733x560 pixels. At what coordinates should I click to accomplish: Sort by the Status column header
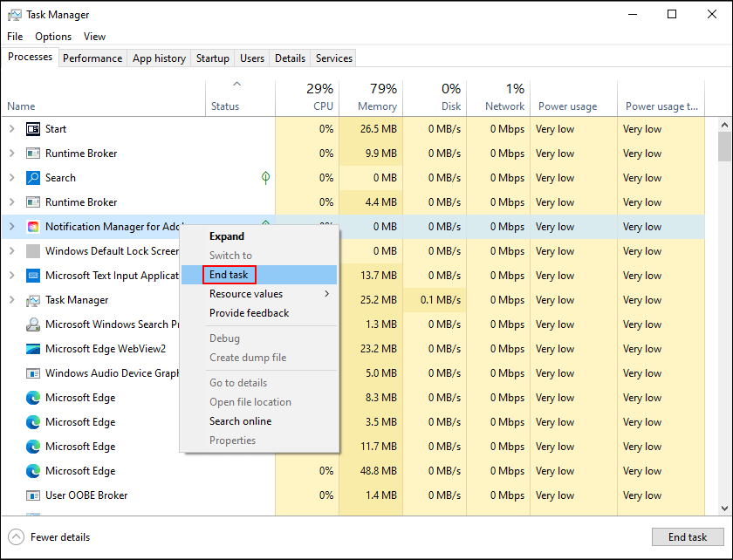pos(240,99)
